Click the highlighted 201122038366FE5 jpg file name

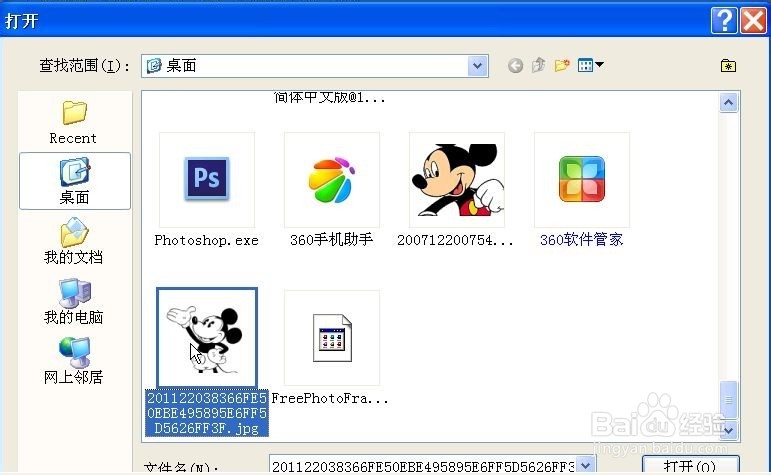coord(207,413)
